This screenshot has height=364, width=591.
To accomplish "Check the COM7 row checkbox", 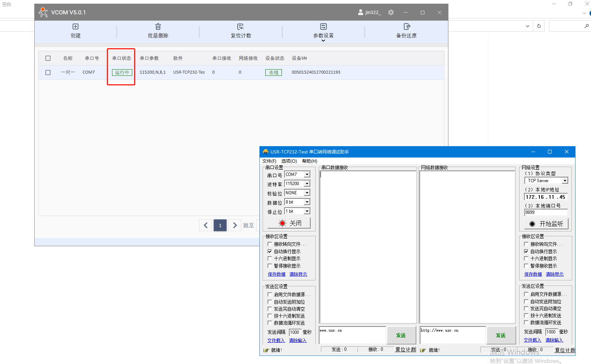I will coord(48,73).
